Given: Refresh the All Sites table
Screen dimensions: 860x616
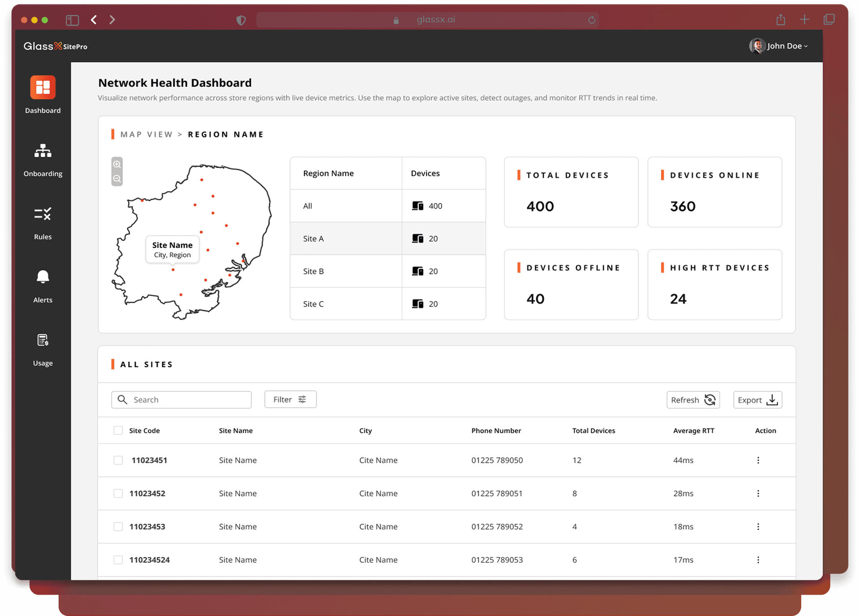Looking at the screenshot, I should tap(692, 399).
